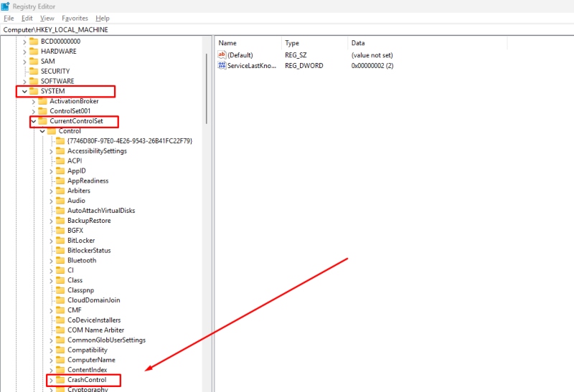This screenshot has width=574, height=392.
Task: Click the AppID folder icon
Action: point(60,171)
